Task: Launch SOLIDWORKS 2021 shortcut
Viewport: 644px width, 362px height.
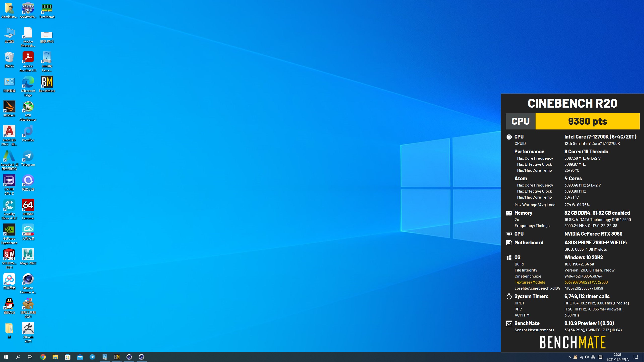Action: pos(9,259)
